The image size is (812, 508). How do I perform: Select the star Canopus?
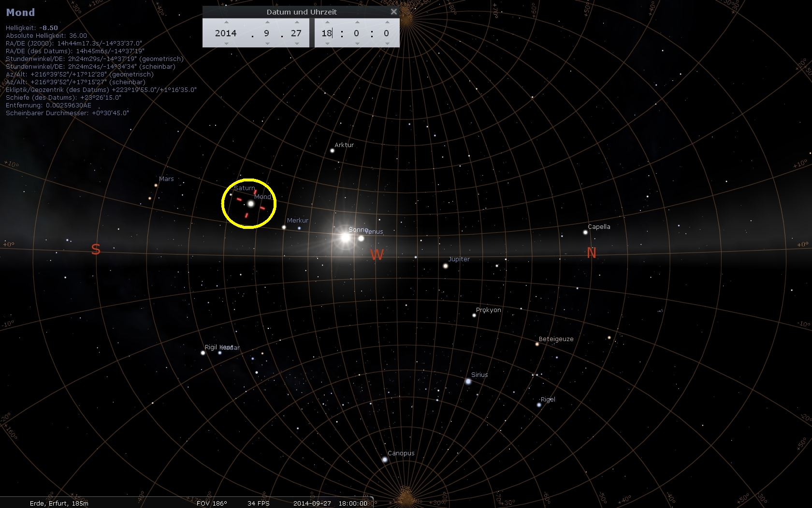[385, 460]
